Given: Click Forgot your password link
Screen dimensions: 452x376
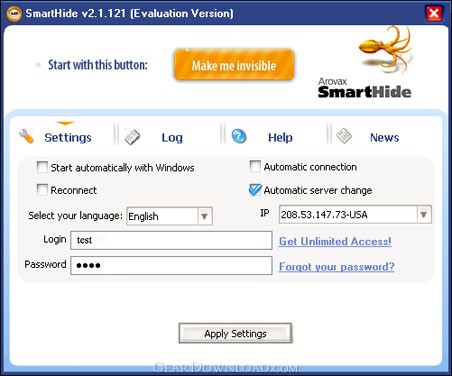Looking at the screenshot, I should click(x=337, y=267).
